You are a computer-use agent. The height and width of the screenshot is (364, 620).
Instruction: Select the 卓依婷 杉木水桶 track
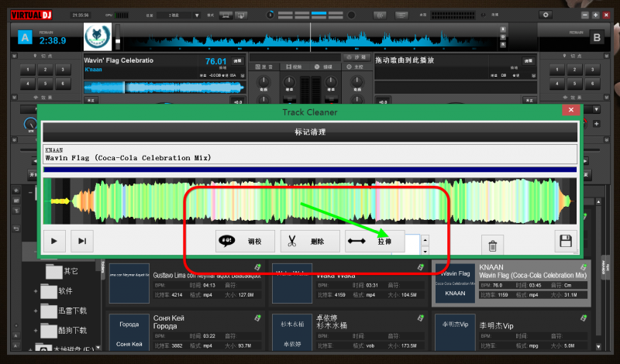(x=348, y=331)
